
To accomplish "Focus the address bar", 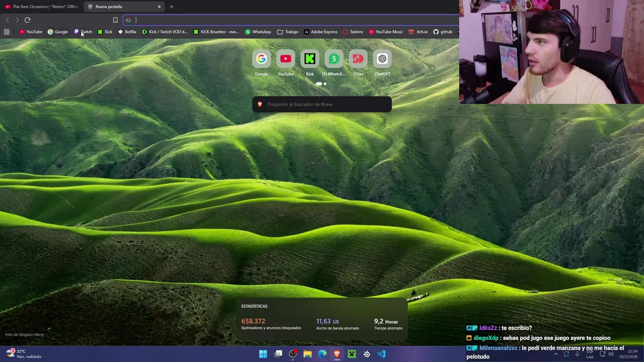I will (x=291, y=20).
